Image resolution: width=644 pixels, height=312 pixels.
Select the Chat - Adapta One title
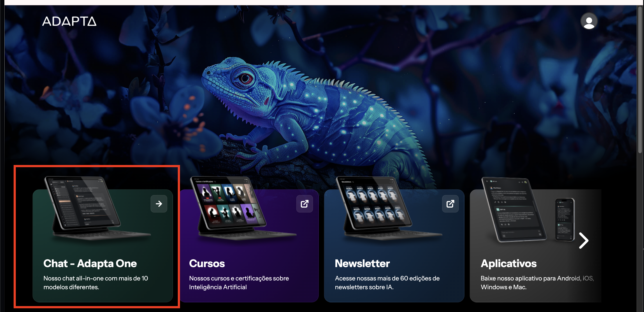pos(90,263)
